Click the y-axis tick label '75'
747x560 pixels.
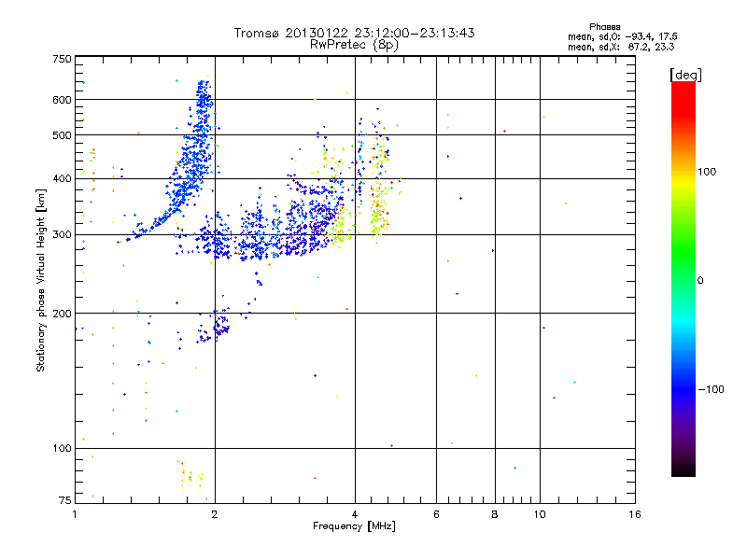click(65, 500)
